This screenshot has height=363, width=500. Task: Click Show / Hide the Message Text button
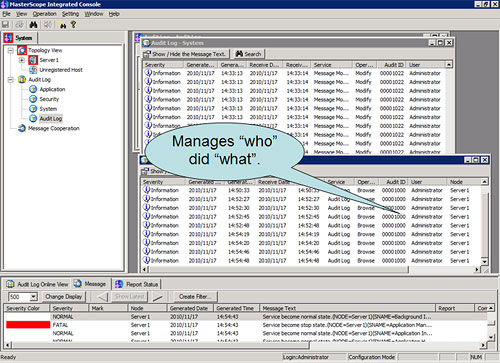coord(185,54)
